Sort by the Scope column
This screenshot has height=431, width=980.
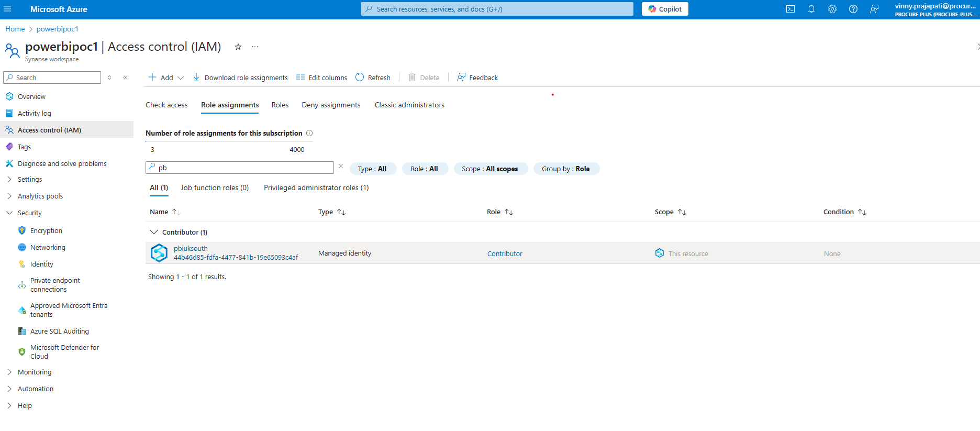pyautogui.click(x=671, y=212)
